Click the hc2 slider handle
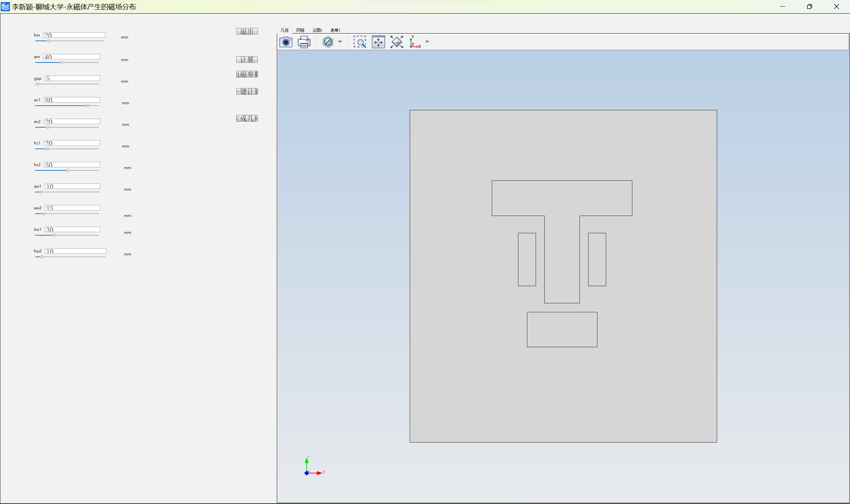The height and width of the screenshot is (504, 850). (68, 170)
